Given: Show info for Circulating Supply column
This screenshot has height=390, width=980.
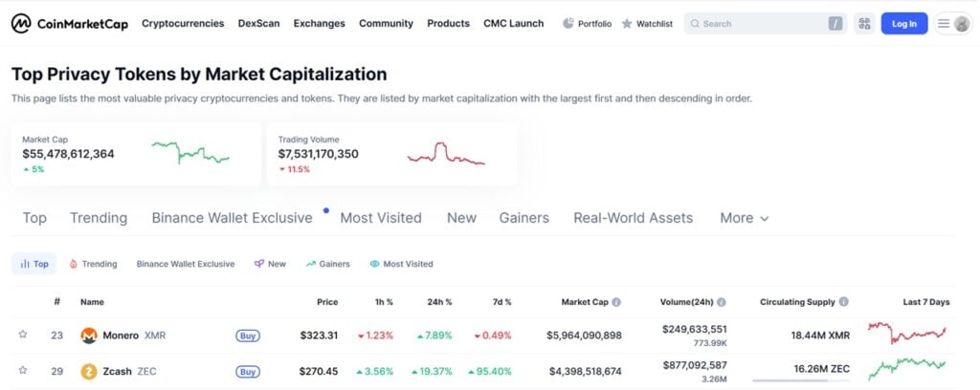Looking at the screenshot, I should 843,302.
